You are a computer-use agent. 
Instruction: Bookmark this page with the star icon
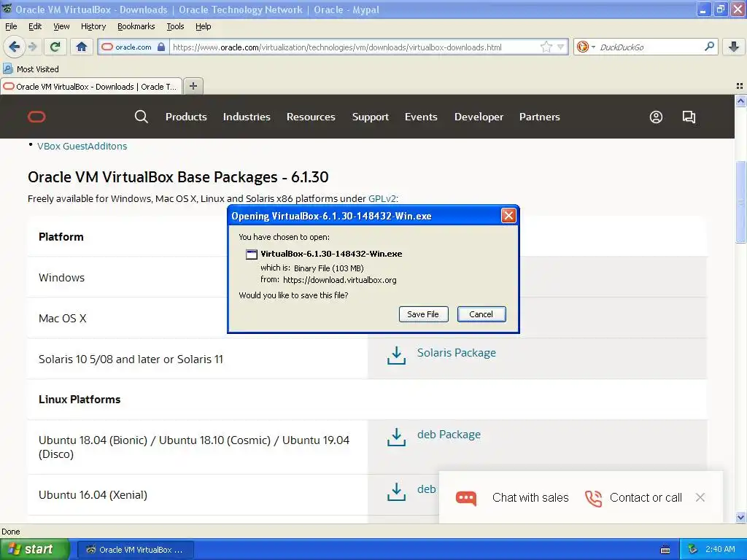click(546, 47)
